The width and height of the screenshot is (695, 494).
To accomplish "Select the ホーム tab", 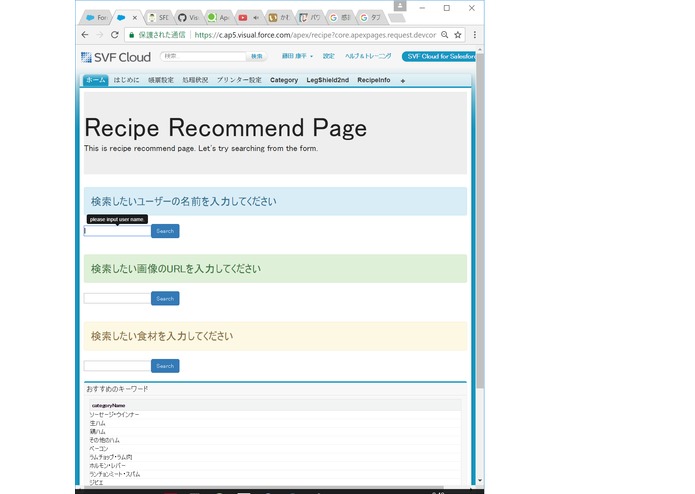I will tap(96, 80).
